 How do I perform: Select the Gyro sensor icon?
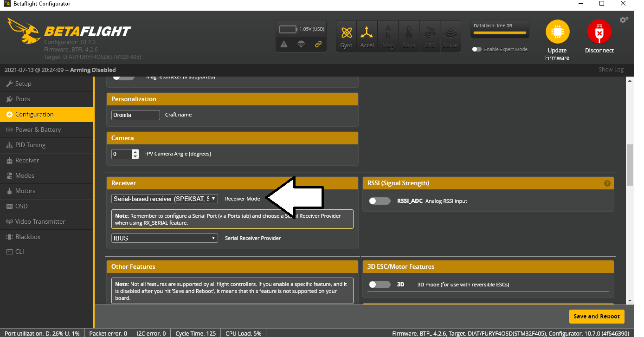[x=346, y=36]
